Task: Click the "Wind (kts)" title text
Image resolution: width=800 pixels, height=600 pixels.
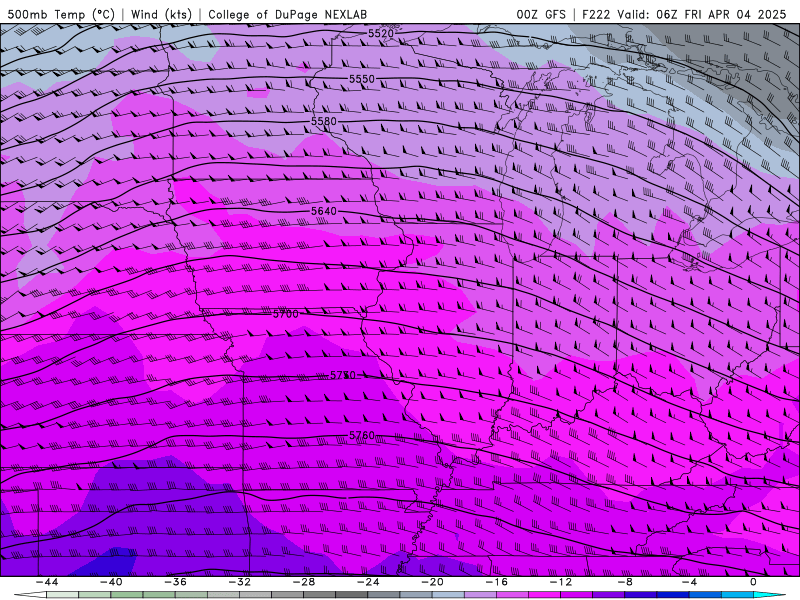Action: point(161,14)
